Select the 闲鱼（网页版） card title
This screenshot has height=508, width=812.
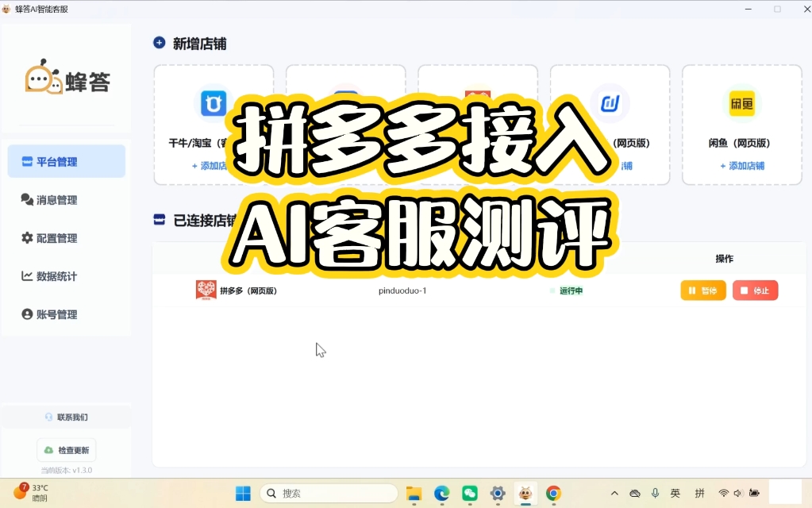pos(740,143)
